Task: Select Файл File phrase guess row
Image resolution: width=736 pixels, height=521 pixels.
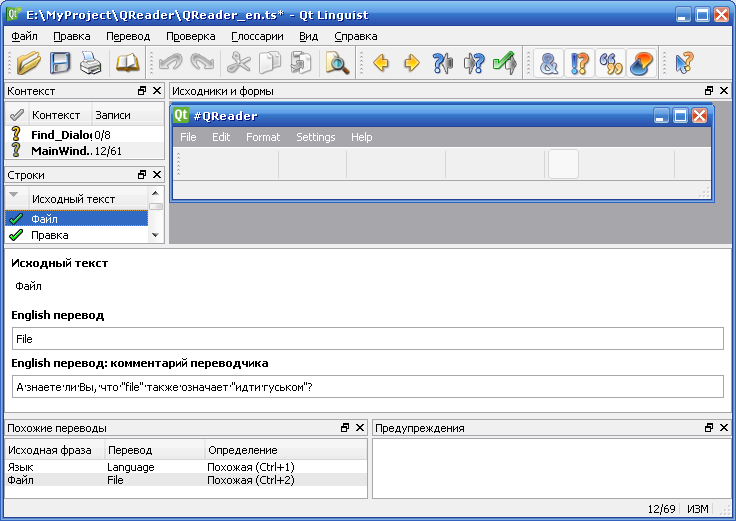Action: point(186,480)
